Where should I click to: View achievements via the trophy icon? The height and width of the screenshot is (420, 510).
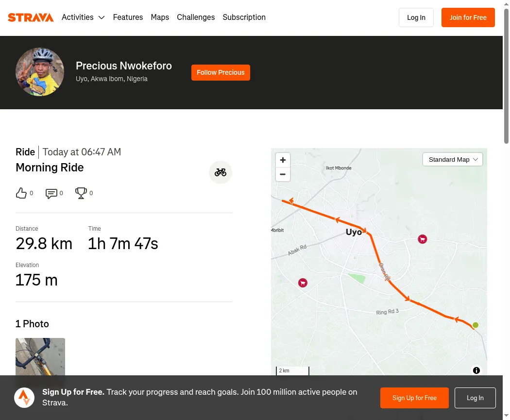81,193
